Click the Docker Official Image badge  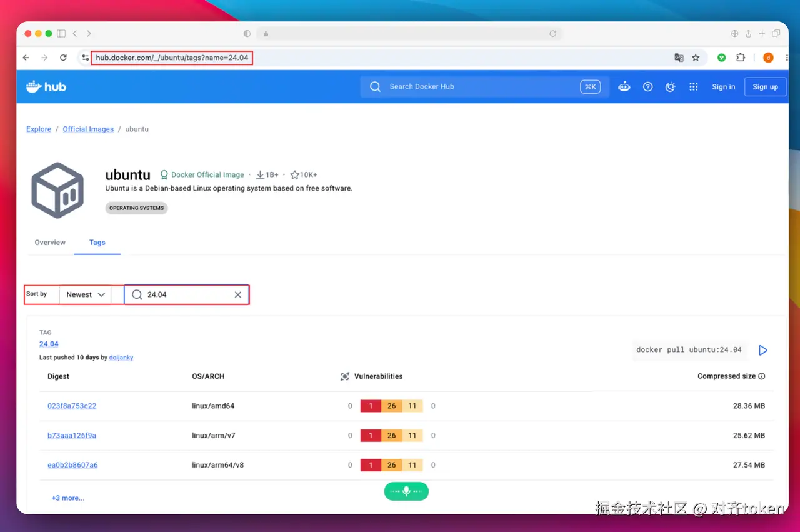(x=202, y=175)
